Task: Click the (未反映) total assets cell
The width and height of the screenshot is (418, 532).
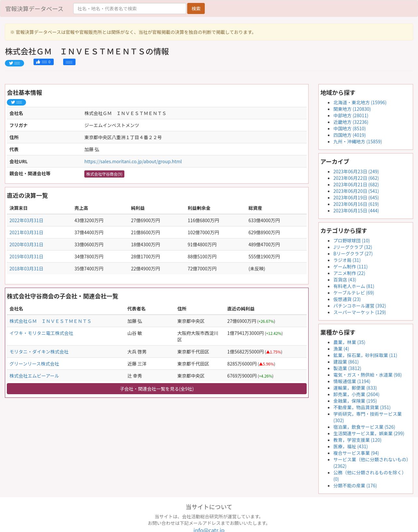Action: (x=257, y=269)
